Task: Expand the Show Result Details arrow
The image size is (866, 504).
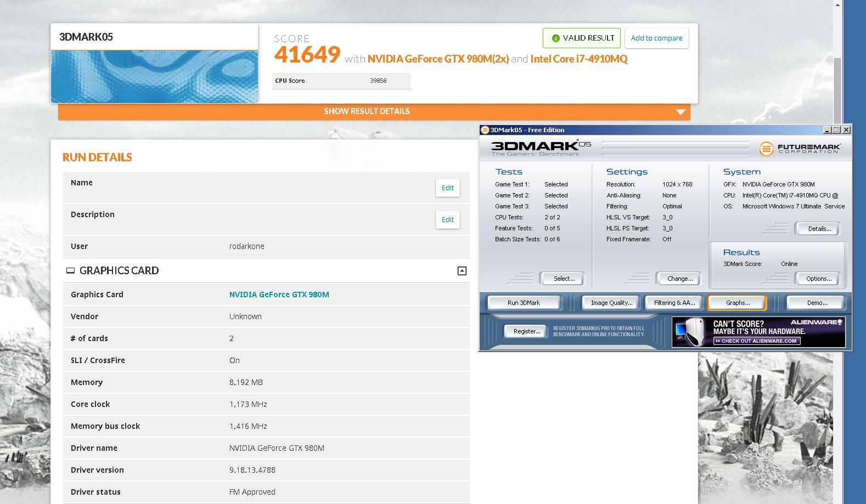Action: click(x=681, y=112)
